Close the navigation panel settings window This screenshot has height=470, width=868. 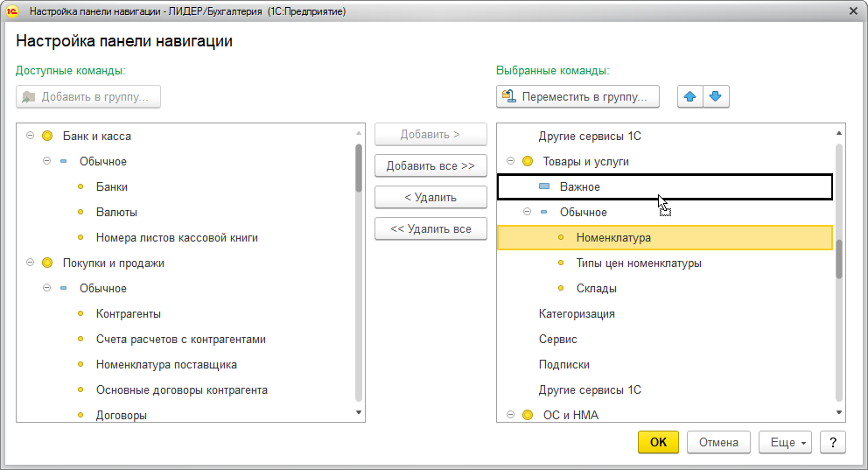853,11
